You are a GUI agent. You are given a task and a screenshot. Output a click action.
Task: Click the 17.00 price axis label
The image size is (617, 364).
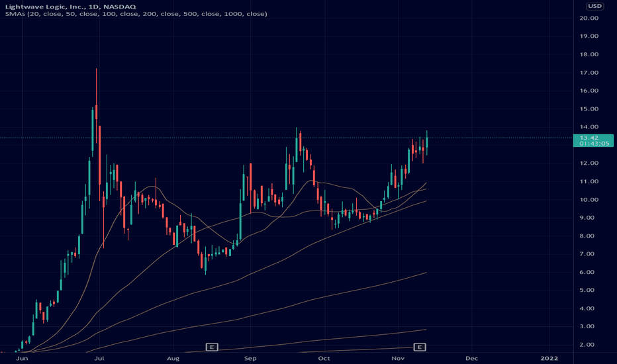[589, 73]
